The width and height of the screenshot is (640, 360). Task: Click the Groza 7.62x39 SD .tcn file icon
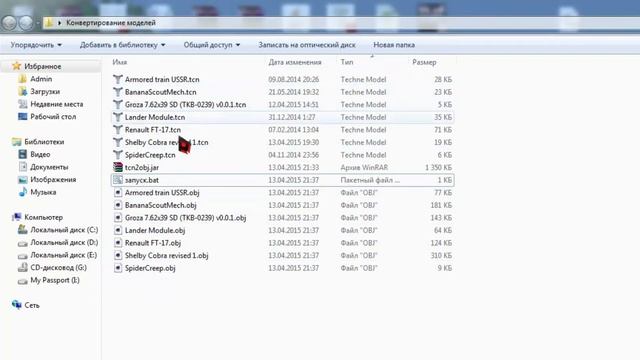coord(118,104)
